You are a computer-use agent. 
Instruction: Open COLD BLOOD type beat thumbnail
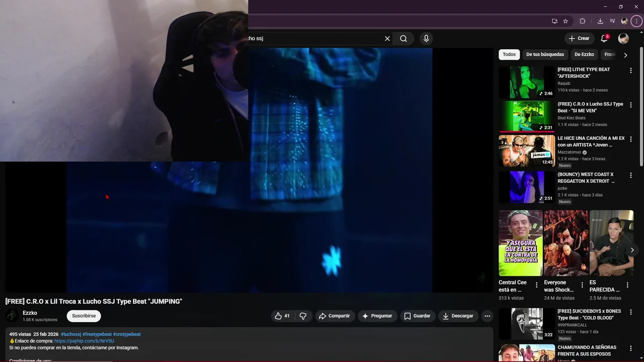[527, 324]
